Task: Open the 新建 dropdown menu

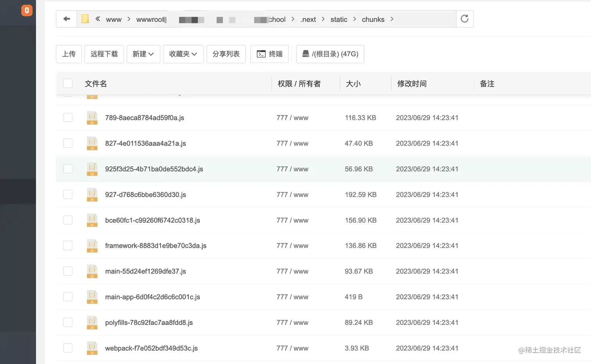Action: 143,54
